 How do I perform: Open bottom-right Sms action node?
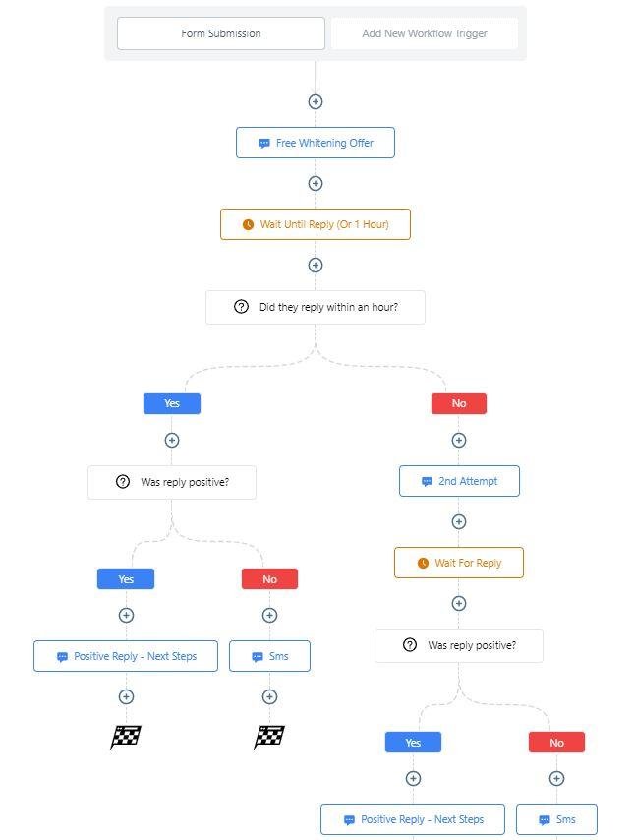point(557,819)
